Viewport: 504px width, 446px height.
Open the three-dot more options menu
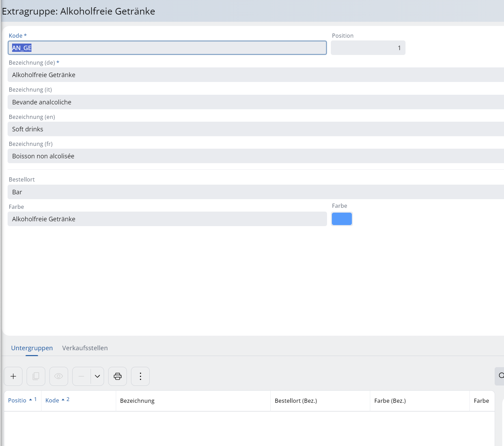140,376
